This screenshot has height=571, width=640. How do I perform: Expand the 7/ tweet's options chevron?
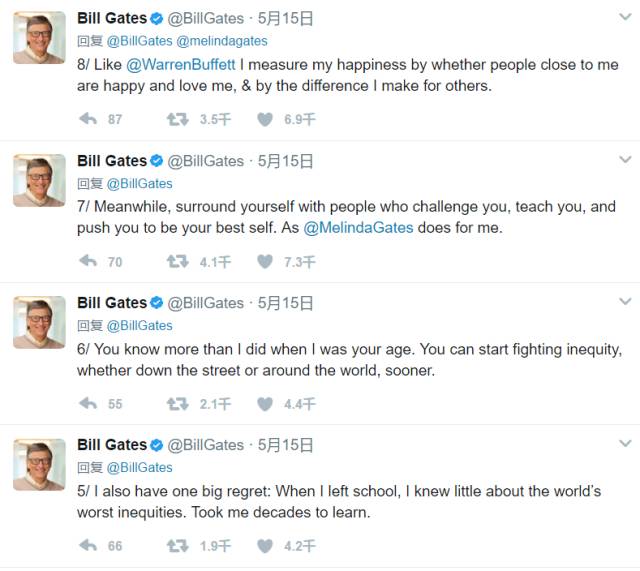coord(625,160)
